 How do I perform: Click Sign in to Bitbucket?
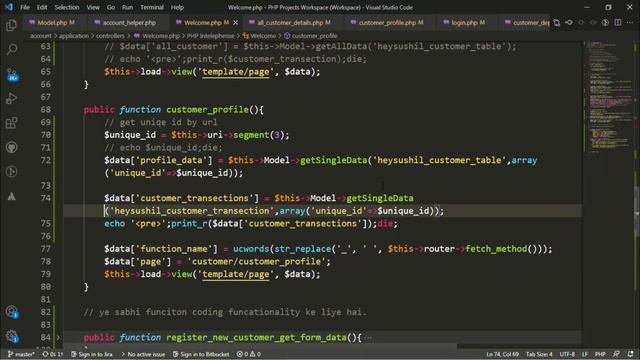coord(201,354)
